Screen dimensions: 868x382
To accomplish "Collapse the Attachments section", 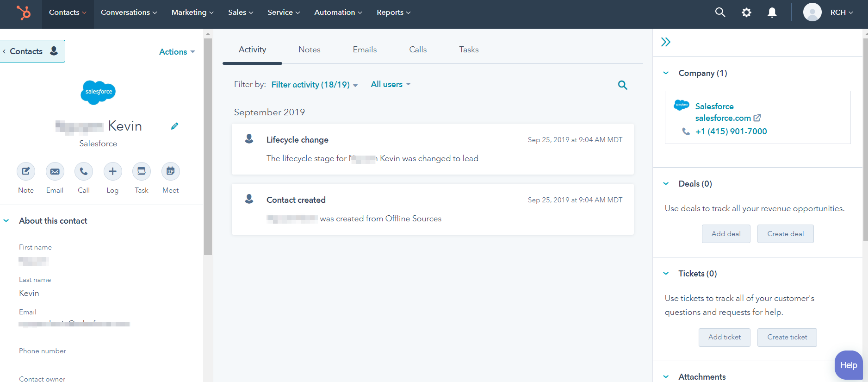I will [x=666, y=376].
